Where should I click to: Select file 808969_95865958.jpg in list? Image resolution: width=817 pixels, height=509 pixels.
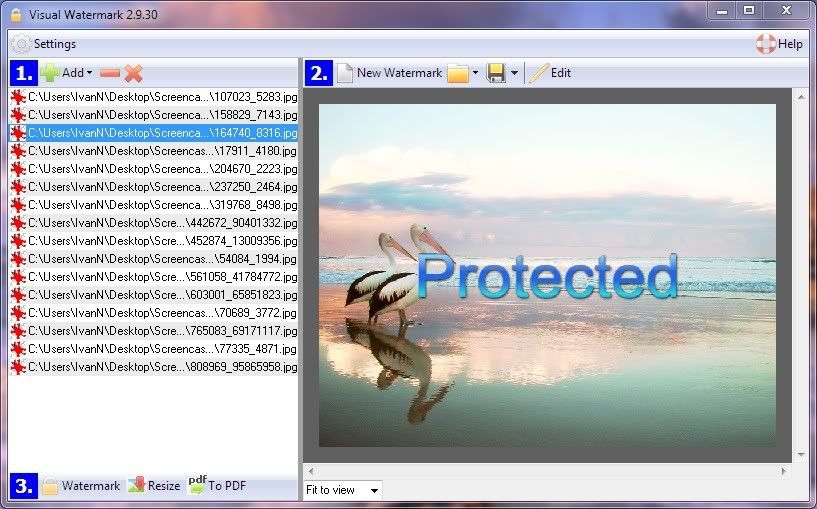point(154,367)
